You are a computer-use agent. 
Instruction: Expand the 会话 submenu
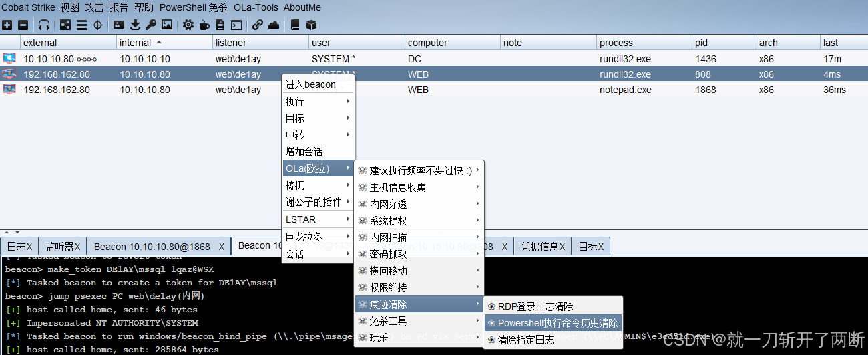point(318,254)
